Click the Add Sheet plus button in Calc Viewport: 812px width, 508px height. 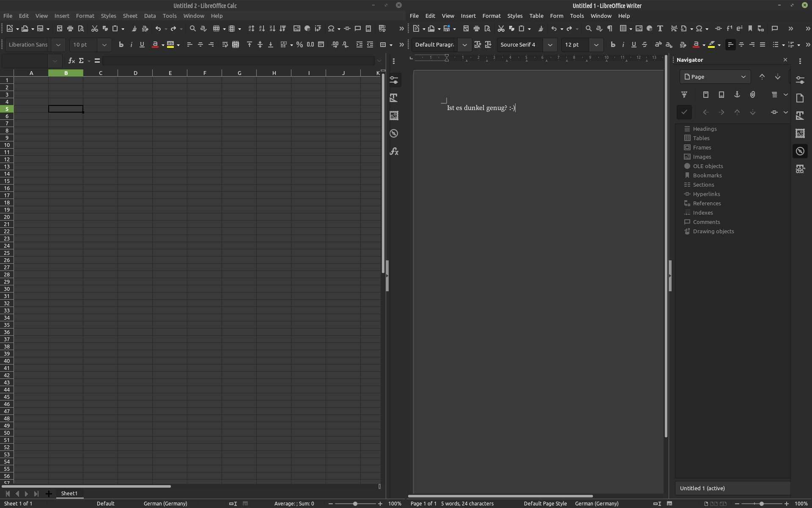coord(49,494)
